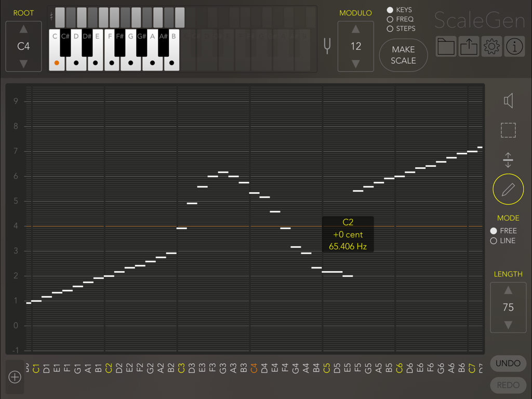Click the vertical shift/transpose icon
Image resolution: width=532 pixels, height=399 pixels.
click(508, 159)
